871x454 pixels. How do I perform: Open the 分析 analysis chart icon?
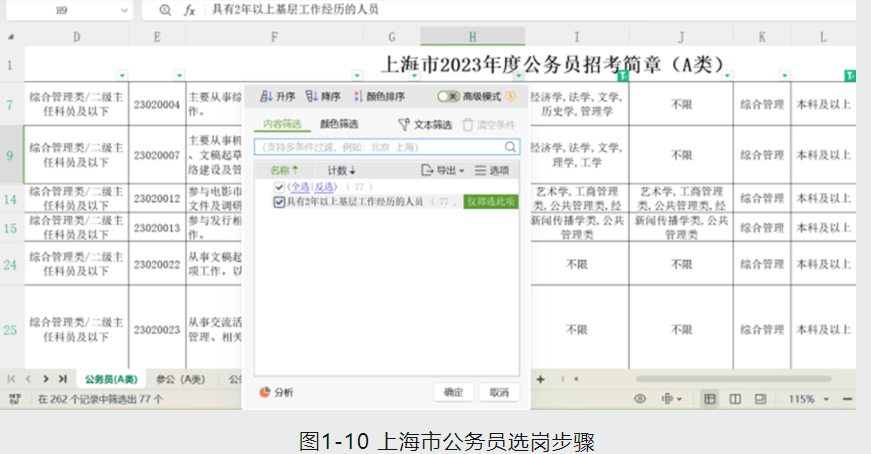pos(265,392)
